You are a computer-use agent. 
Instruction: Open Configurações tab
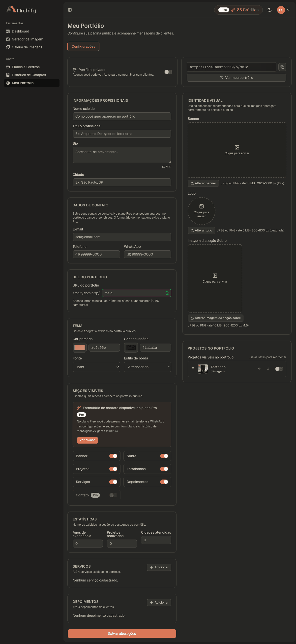pyautogui.click(x=84, y=46)
